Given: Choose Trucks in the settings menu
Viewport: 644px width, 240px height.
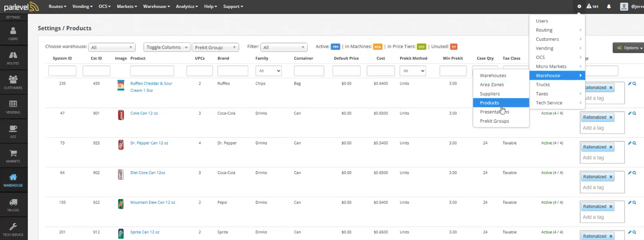Looking at the screenshot, I should pos(557,85).
